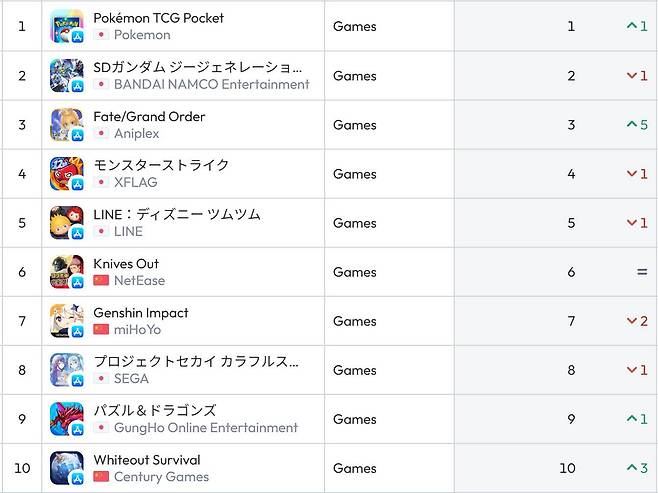Image resolution: width=658 pixels, height=493 pixels.
Task: Select the Project Sekai app icon
Action: pyautogui.click(x=67, y=370)
